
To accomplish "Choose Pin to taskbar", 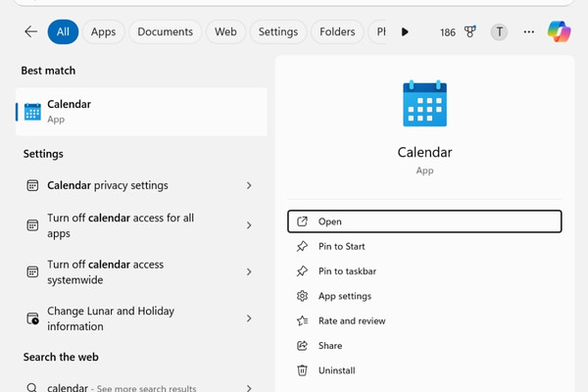I will tap(424, 270).
